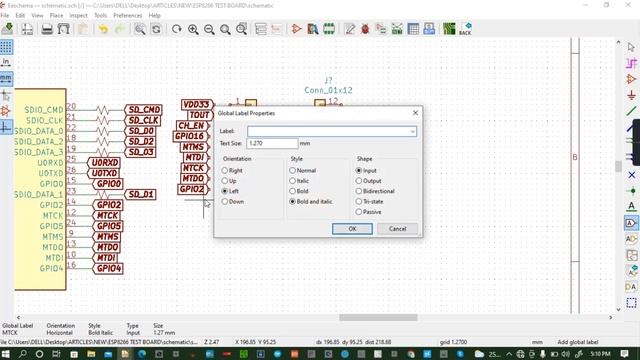Viewport: 640px width, 360px height.
Task: Select the Place net label tool
Action: click(x=631, y=207)
